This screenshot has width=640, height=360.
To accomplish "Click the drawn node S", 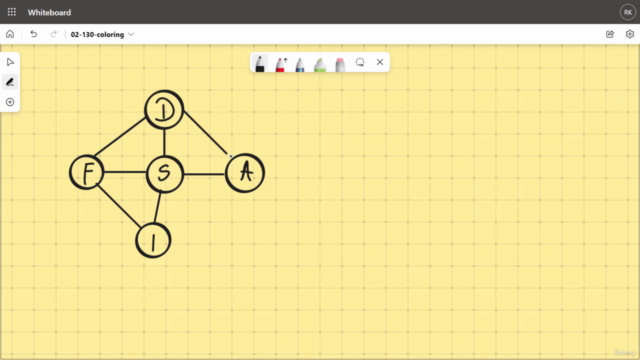I will [x=164, y=174].
